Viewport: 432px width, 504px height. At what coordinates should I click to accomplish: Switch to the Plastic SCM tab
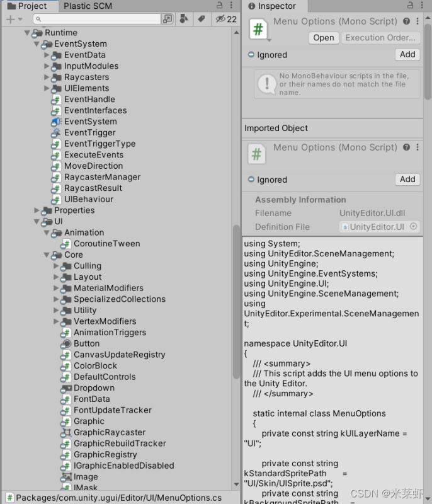88,6
